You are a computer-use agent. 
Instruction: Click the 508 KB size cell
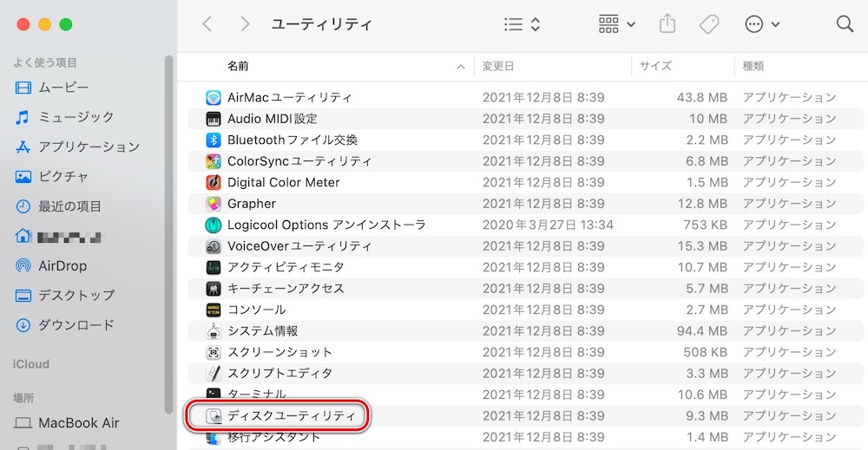(705, 352)
